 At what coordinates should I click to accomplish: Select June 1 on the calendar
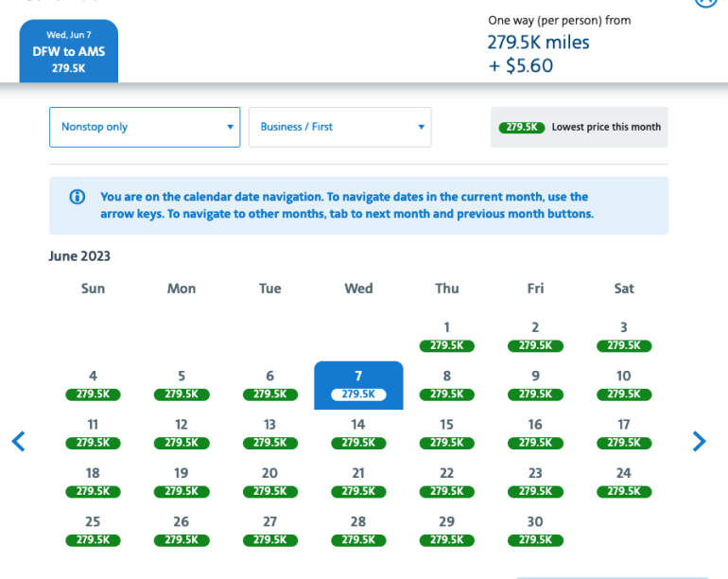pyautogui.click(x=447, y=335)
